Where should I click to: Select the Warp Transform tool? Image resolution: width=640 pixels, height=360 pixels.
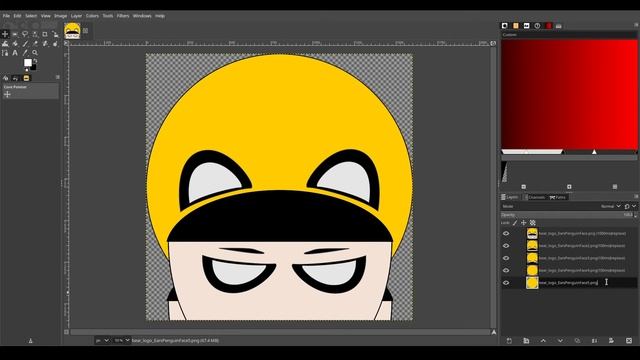click(x=5, y=44)
